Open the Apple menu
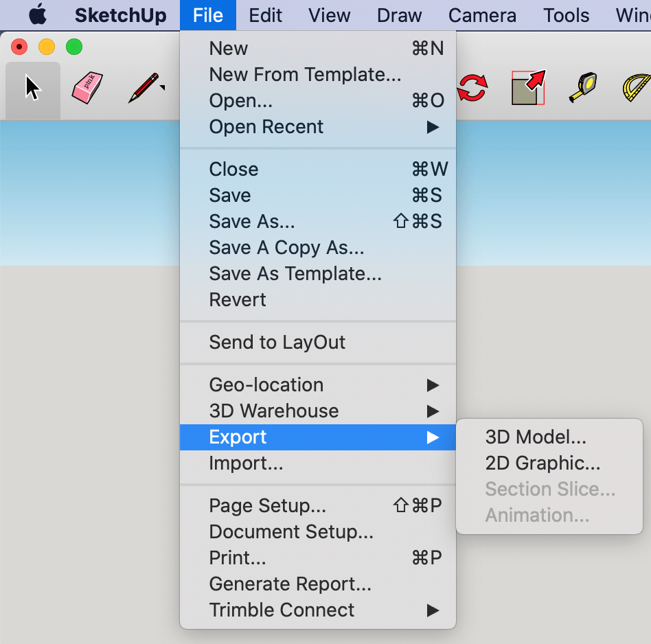Viewport: 651px width, 644px height. pyautogui.click(x=38, y=15)
